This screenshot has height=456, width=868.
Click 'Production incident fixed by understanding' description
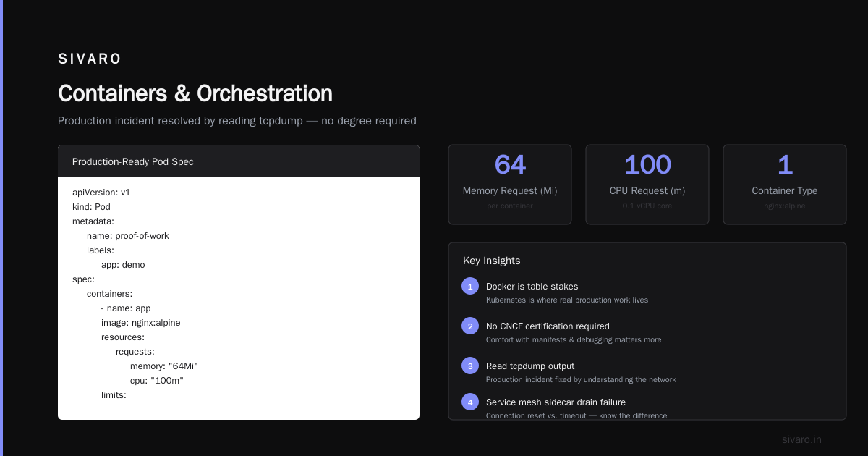point(581,379)
